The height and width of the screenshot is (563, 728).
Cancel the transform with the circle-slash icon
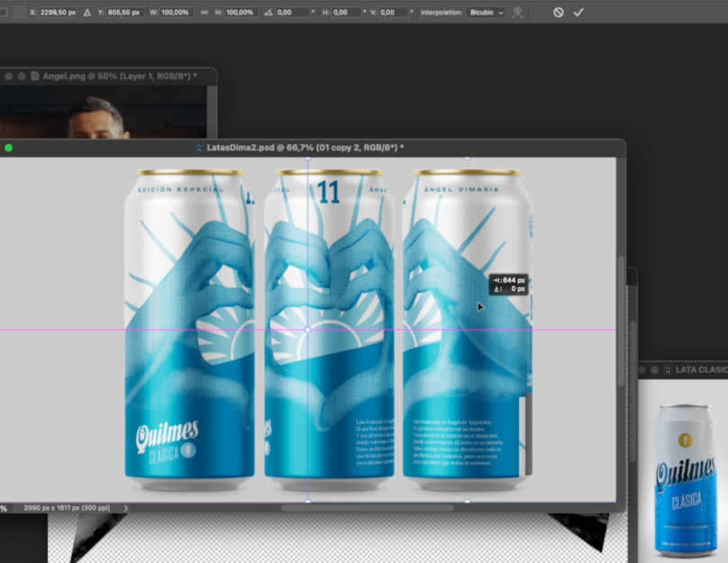pos(558,13)
